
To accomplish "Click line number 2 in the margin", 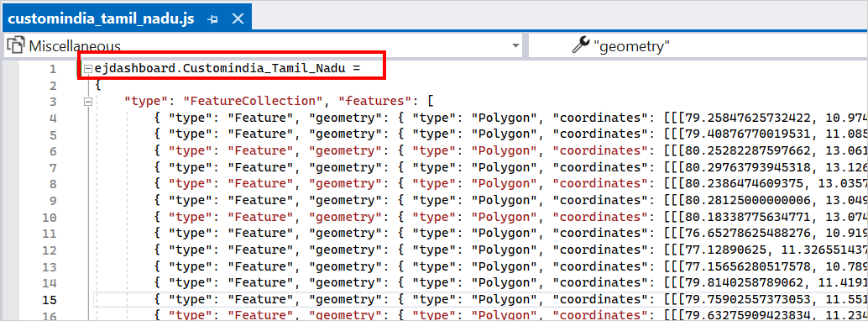I will click(x=53, y=86).
